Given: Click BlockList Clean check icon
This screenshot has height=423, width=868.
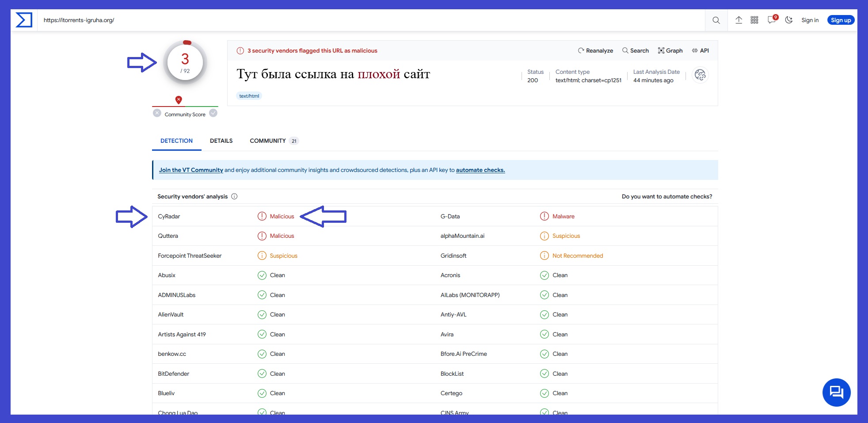Looking at the screenshot, I should [x=544, y=373].
